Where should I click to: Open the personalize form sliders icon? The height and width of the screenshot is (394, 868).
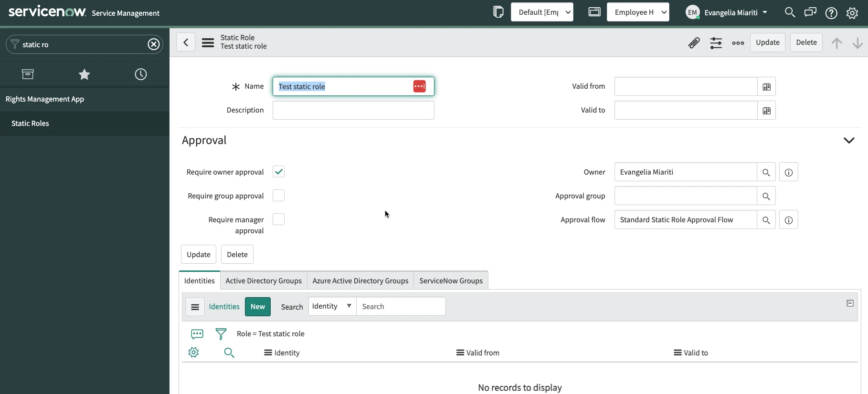716,43
